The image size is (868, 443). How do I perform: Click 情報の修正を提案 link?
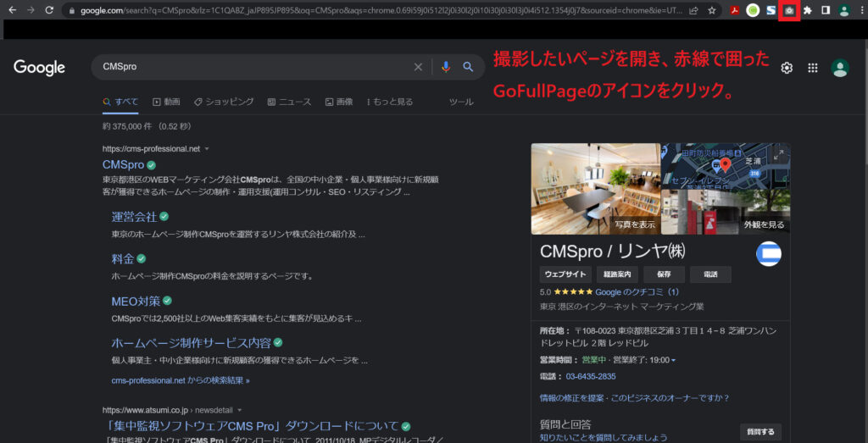571,398
